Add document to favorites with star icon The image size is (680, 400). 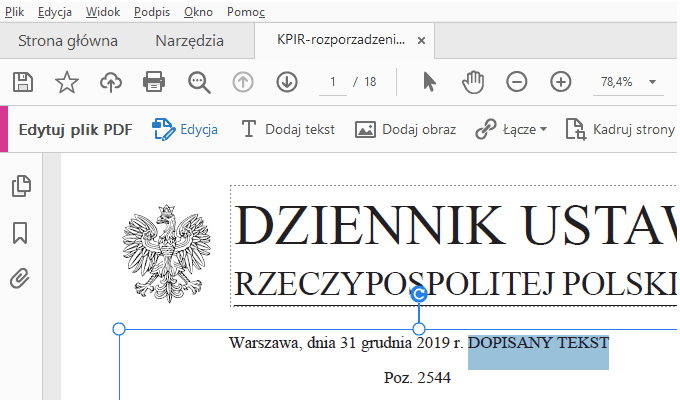coord(67,82)
